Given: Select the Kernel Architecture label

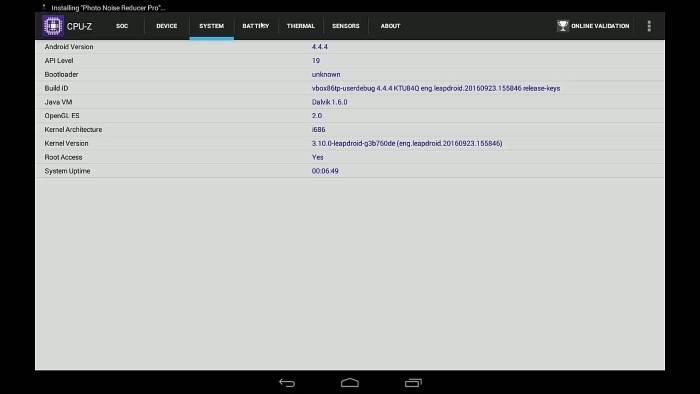Looking at the screenshot, I should 73,129.
